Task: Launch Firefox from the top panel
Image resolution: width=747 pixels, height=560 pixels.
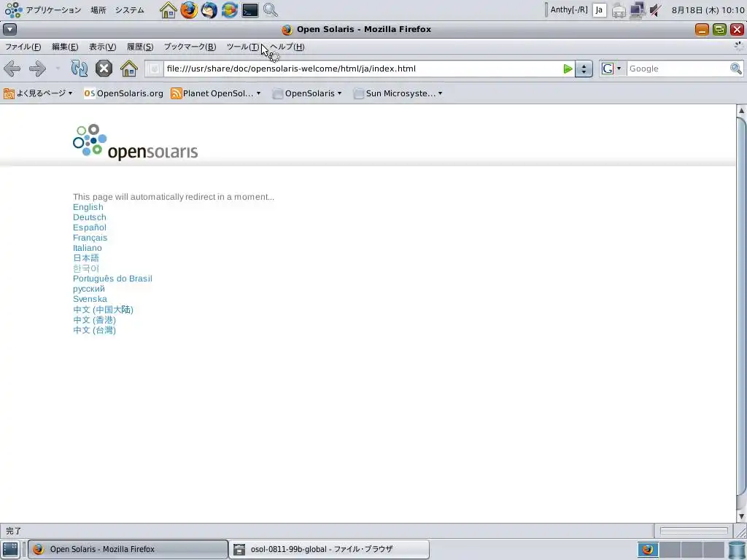Action: coord(189,10)
